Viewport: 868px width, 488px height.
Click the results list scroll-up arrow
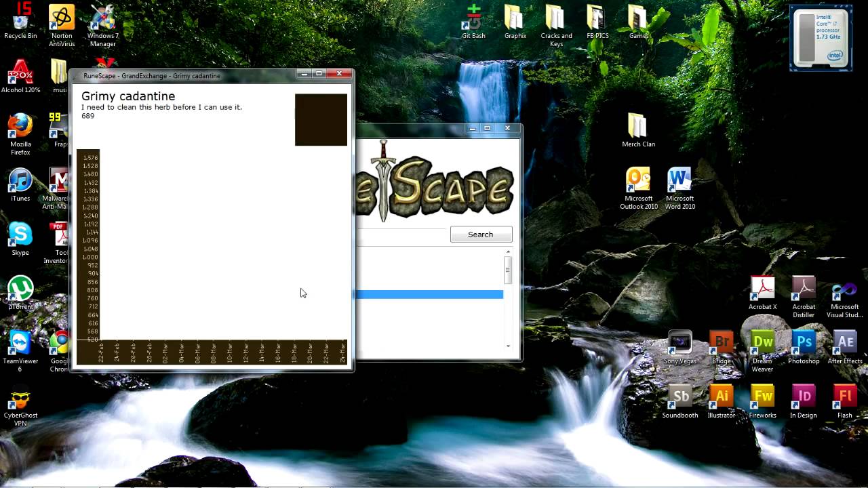pos(508,251)
